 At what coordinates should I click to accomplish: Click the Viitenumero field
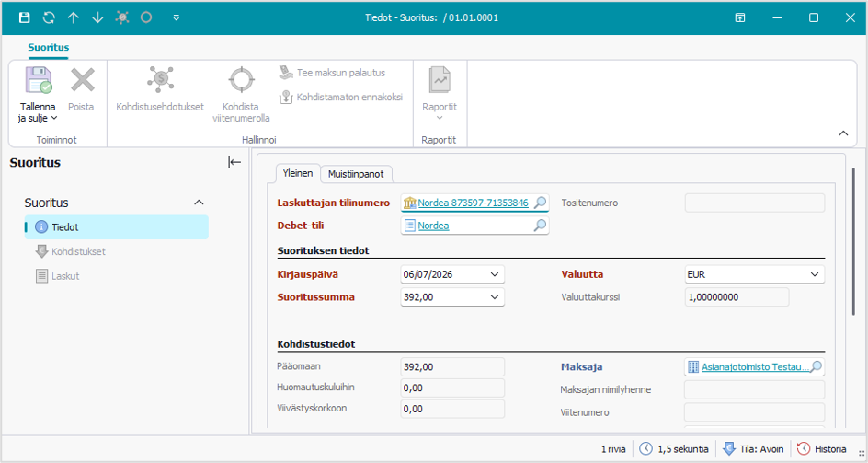coord(755,412)
